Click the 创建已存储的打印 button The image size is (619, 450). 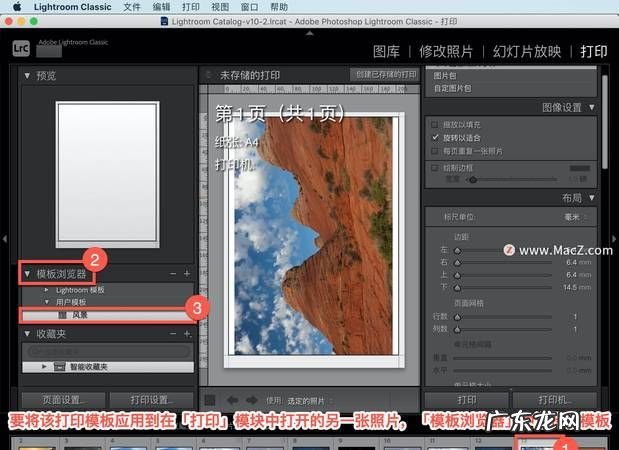[384, 75]
